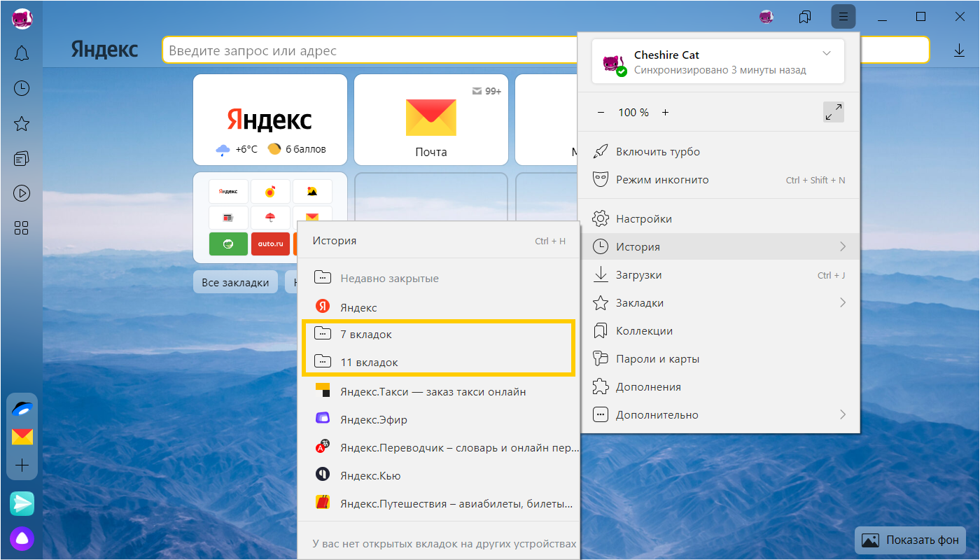Open auto.ru icon in folder tile
This screenshot has height=560, width=980.
tap(270, 244)
